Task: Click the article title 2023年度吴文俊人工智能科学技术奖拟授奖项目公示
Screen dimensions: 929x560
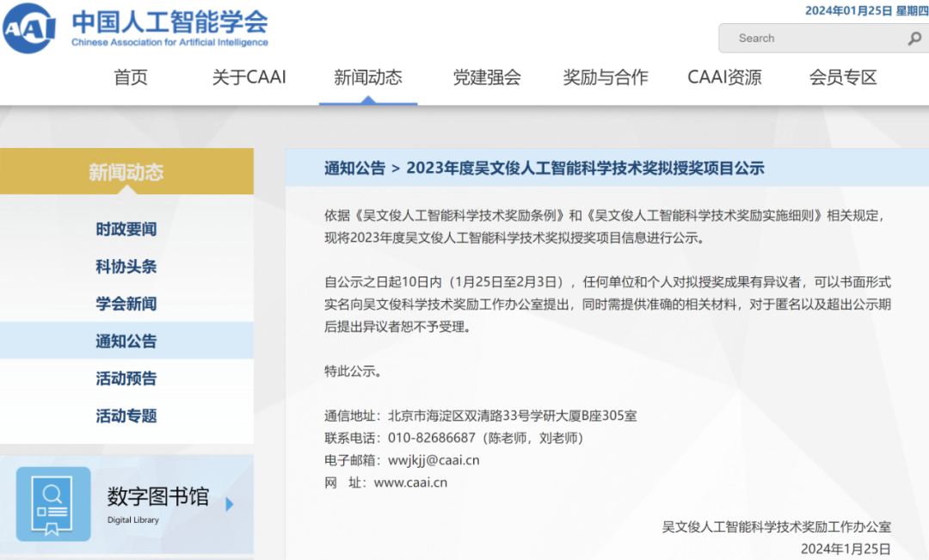Action: [x=586, y=169]
